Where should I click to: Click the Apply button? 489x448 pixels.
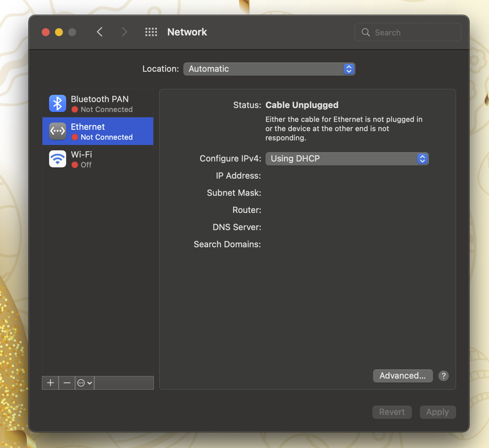(437, 412)
